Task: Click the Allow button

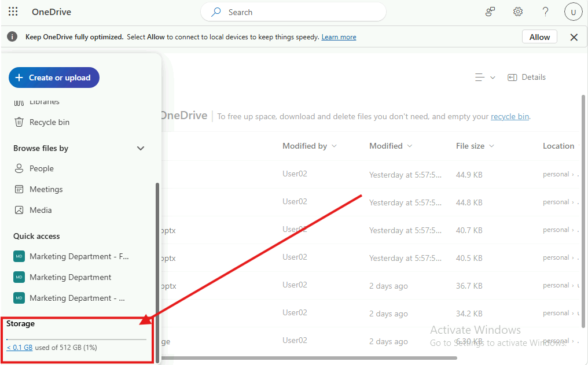Action: tap(539, 36)
